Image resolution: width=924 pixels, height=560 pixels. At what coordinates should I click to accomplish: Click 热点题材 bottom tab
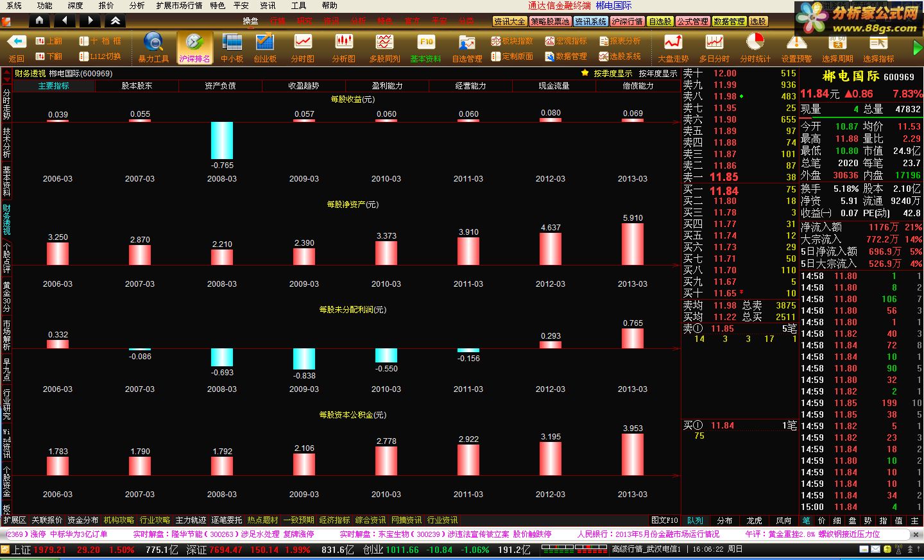click(x=262, y=520)
